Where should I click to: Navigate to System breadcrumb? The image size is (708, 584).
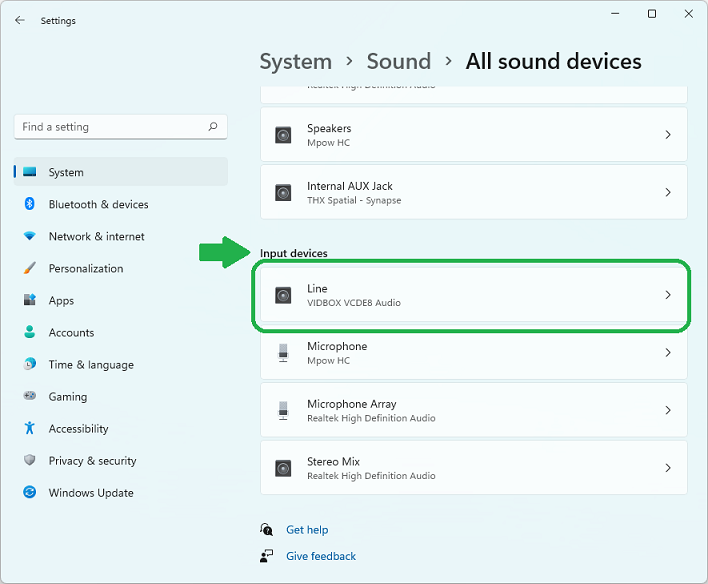click(296, 61)
